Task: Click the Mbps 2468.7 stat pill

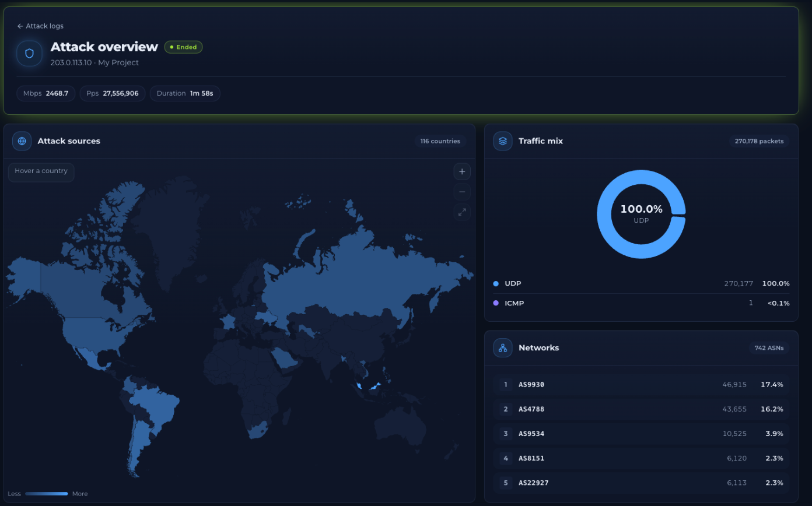Action: [46, 93]
